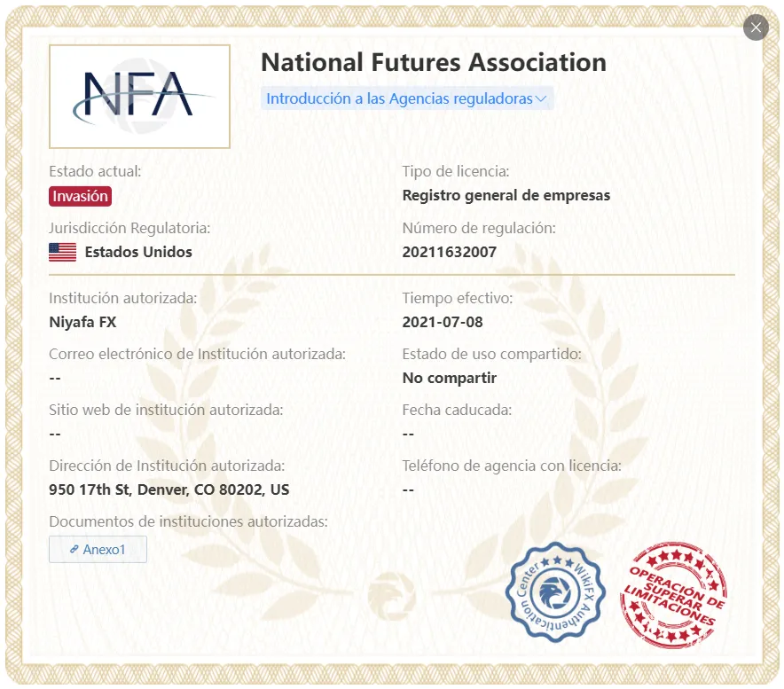Select regulation number 20211632007
Screen dimensions: 784x689
(449, 252)
